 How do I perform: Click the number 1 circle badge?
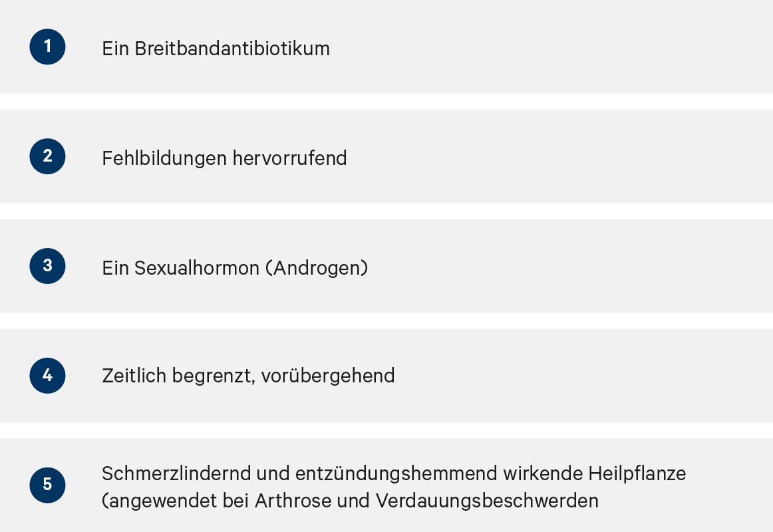click(47, 47)
